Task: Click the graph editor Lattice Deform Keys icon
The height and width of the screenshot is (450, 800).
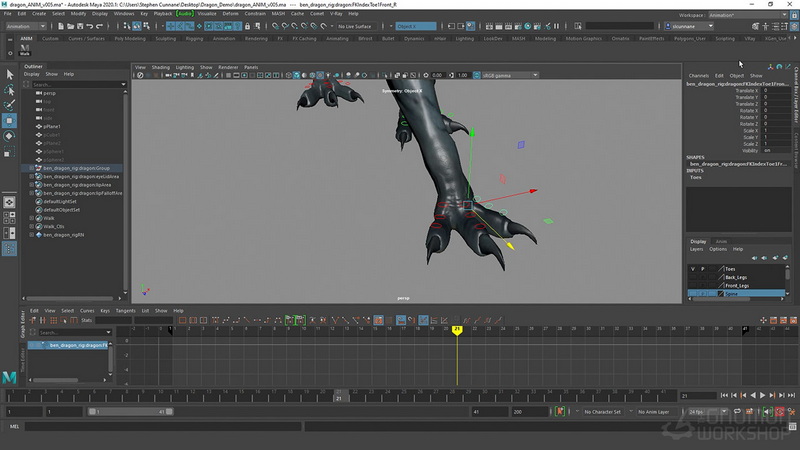Action: tap(53, 320)
